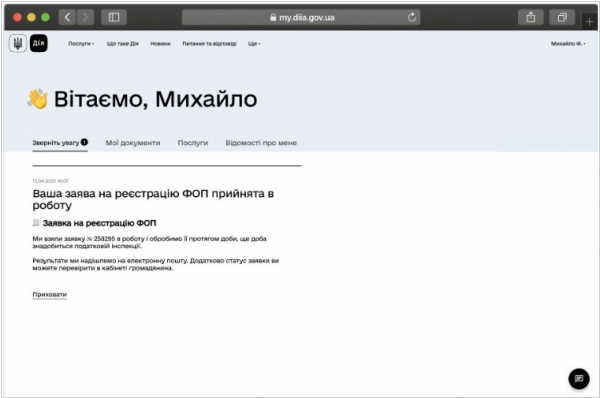This screenshot has width=600, height=398.
Task: Click the green fullscreen window button
Action: tap(46, 17)
